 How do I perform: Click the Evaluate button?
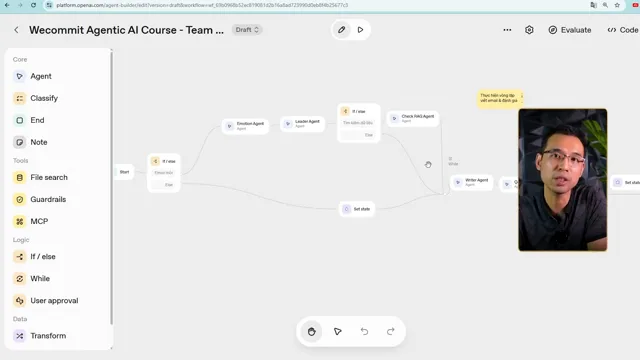click(x=570, y=30)
